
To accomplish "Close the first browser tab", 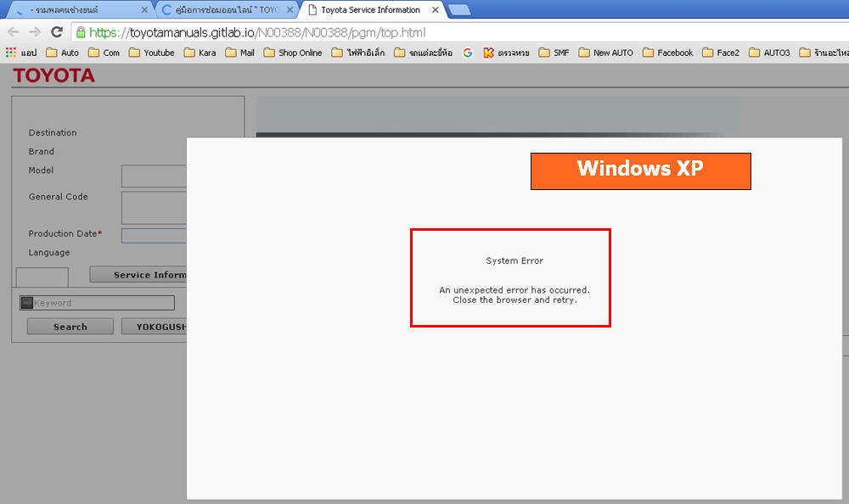I will tap(144, 9).
